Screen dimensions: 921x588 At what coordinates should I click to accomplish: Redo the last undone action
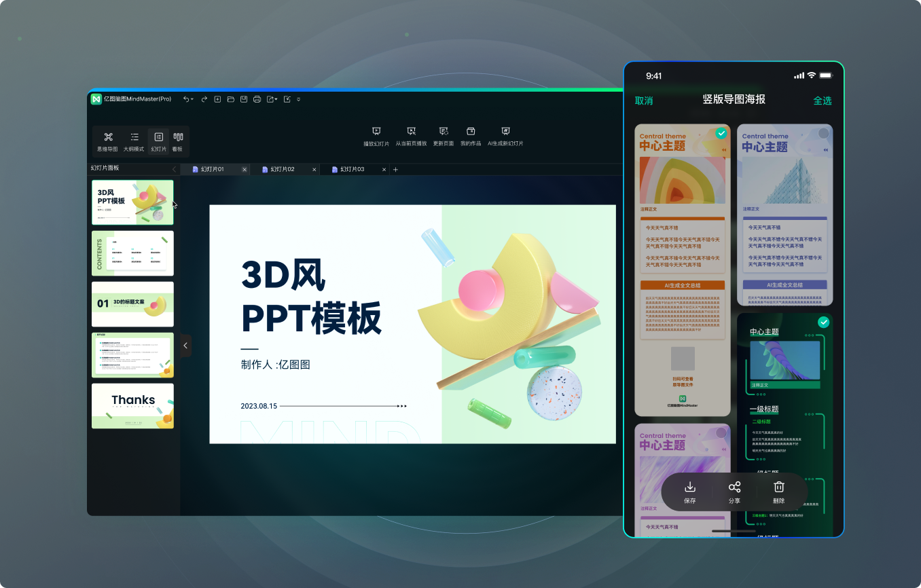[x=204, y=99]
